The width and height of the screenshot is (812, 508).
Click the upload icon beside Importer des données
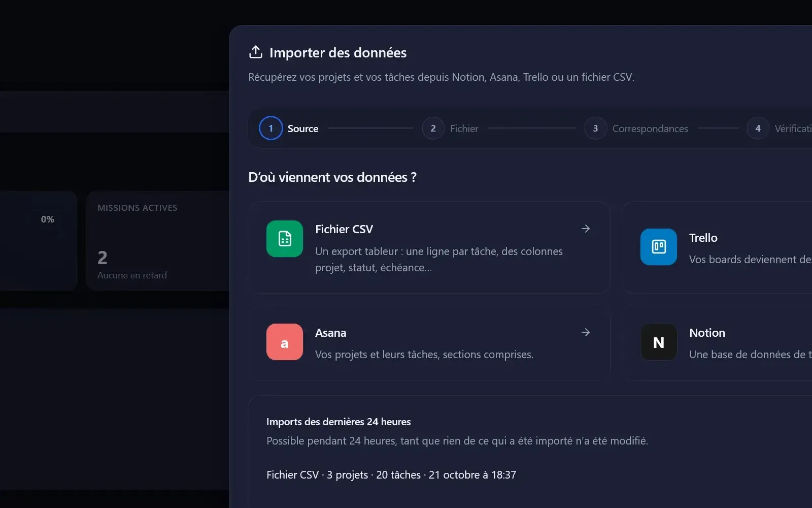tap(256, 52)
